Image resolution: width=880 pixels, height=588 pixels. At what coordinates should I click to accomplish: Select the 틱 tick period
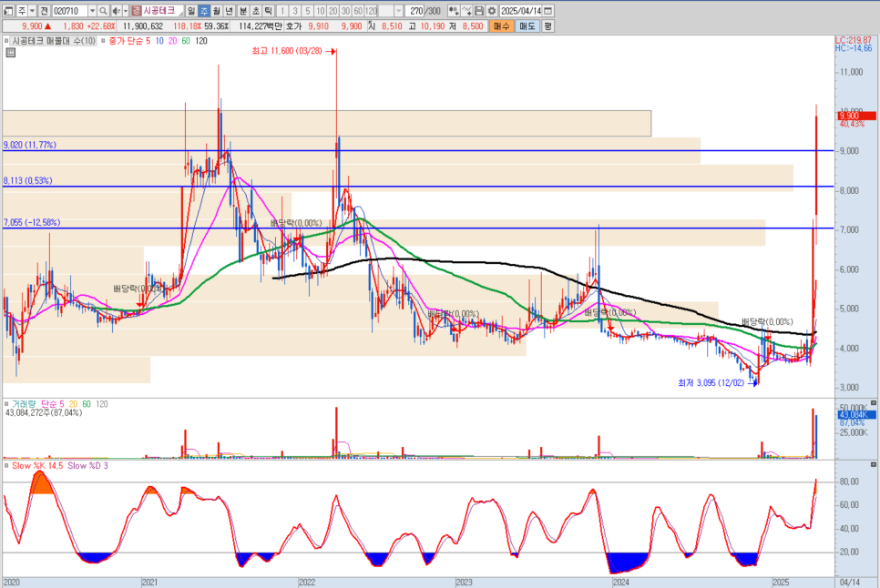pos(268,11)
